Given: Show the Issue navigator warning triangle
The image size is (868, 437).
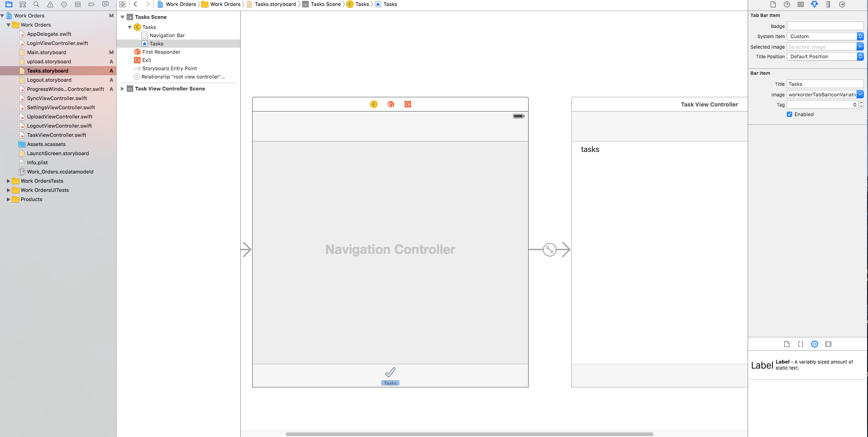Looking at the screenshot, I should (x=50, y=4).
